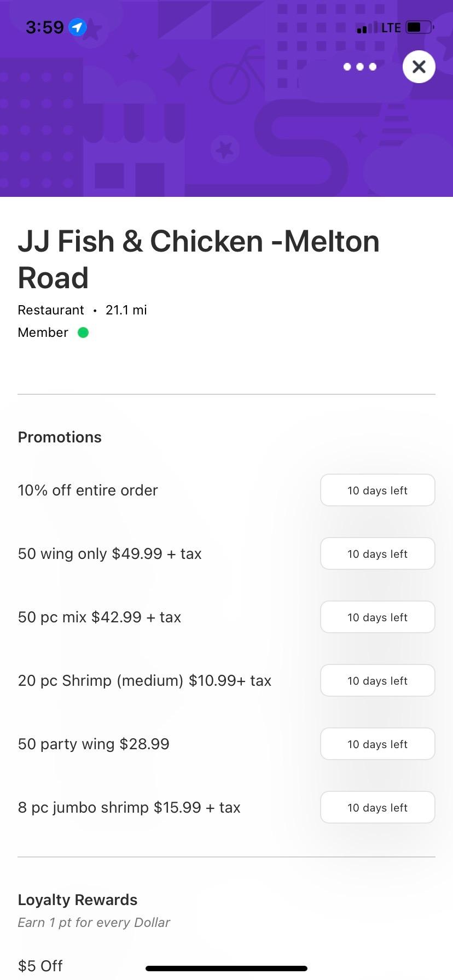Tap the blue location arrow in status bar
453x980 pixels.
coord(78,27)
